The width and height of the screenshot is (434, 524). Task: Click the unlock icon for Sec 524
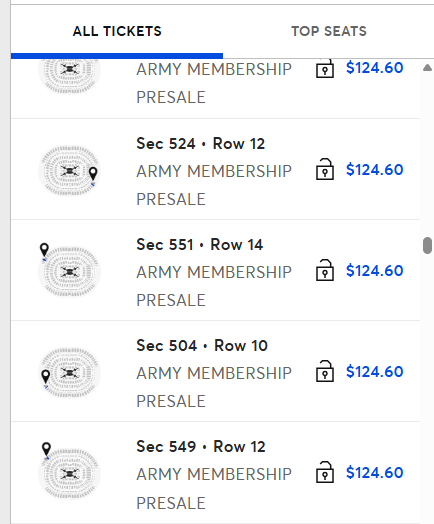tap(325, 169)
